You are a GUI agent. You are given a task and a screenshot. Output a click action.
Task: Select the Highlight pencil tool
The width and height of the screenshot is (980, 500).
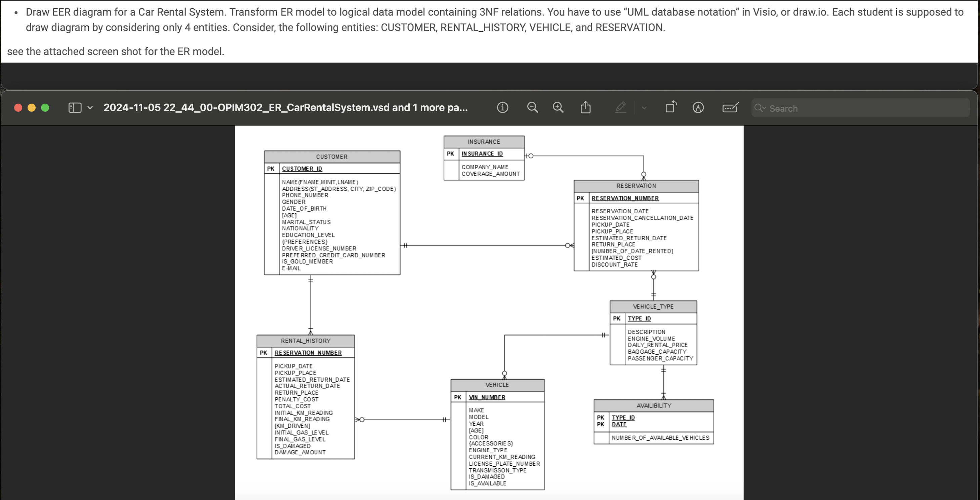point(621,107)
